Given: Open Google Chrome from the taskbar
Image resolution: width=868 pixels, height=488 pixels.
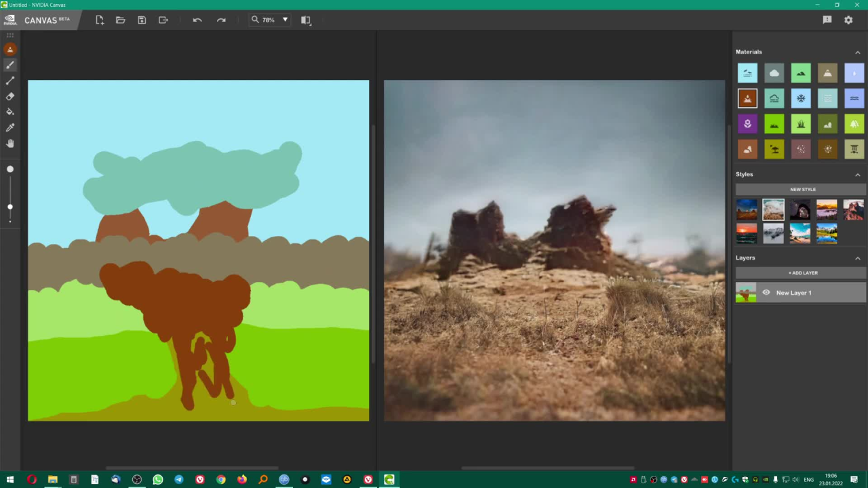Looking at the screenshot, I should click(221, 480).
